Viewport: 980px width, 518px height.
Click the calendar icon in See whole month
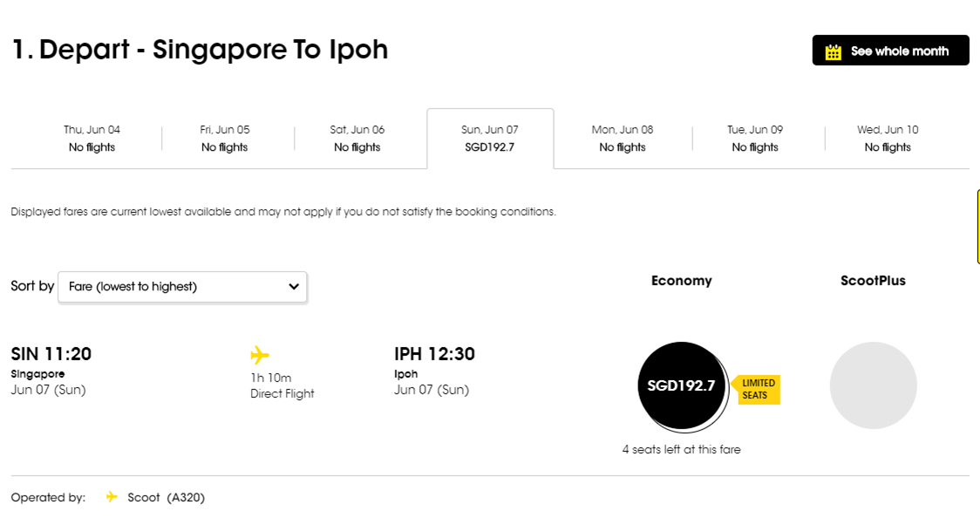coord(834,51)
